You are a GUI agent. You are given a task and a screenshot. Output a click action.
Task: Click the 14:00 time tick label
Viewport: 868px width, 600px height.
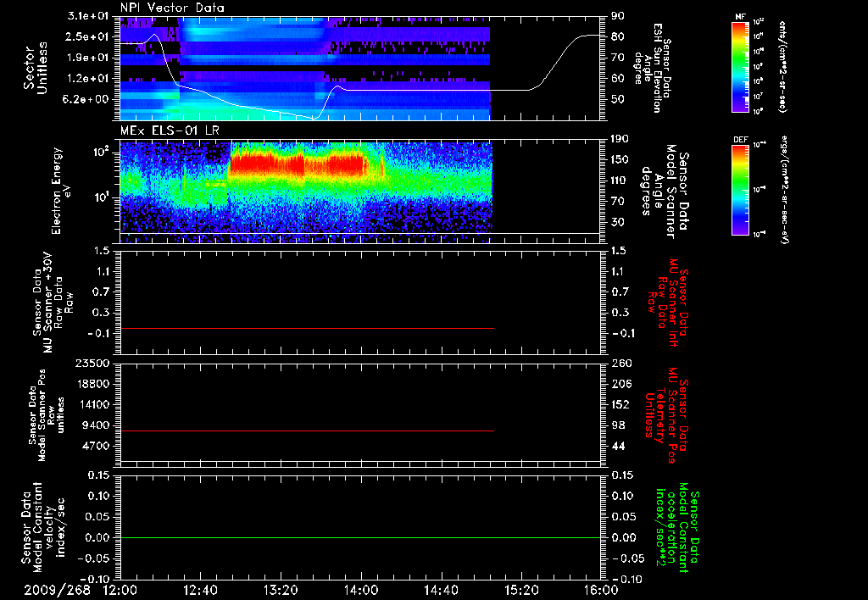[361, 590]
